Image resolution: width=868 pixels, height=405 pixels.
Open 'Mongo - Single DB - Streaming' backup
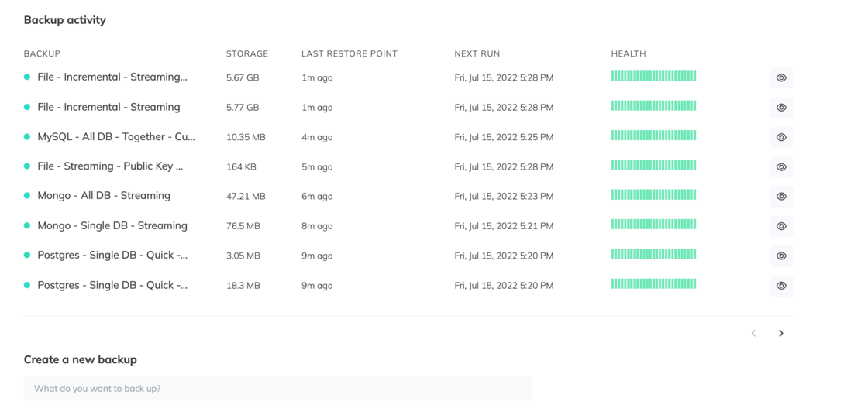112,225
